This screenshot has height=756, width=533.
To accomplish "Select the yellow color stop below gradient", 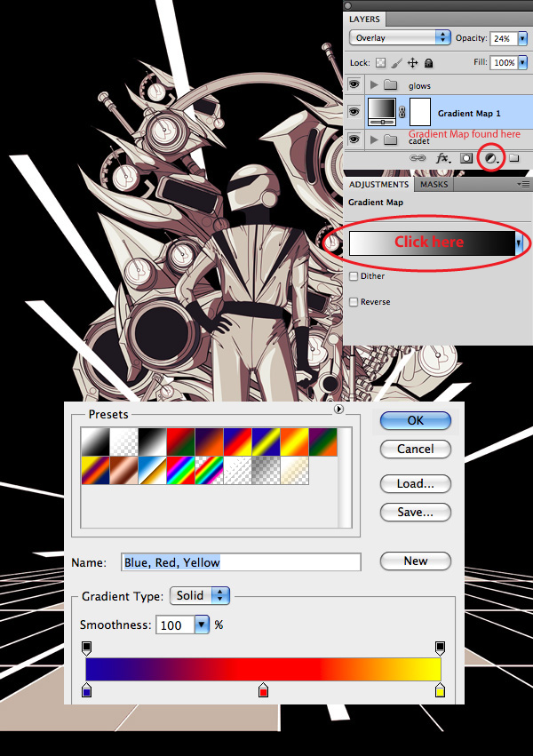I will [440, 690].
